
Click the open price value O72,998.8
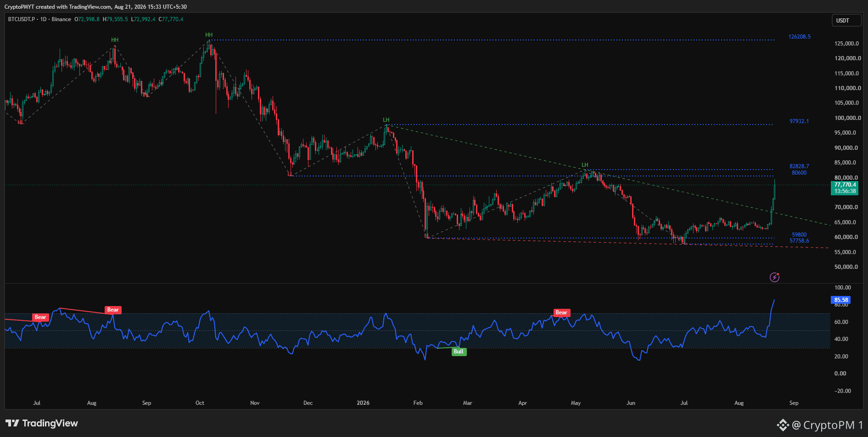(x=87, y=19)
